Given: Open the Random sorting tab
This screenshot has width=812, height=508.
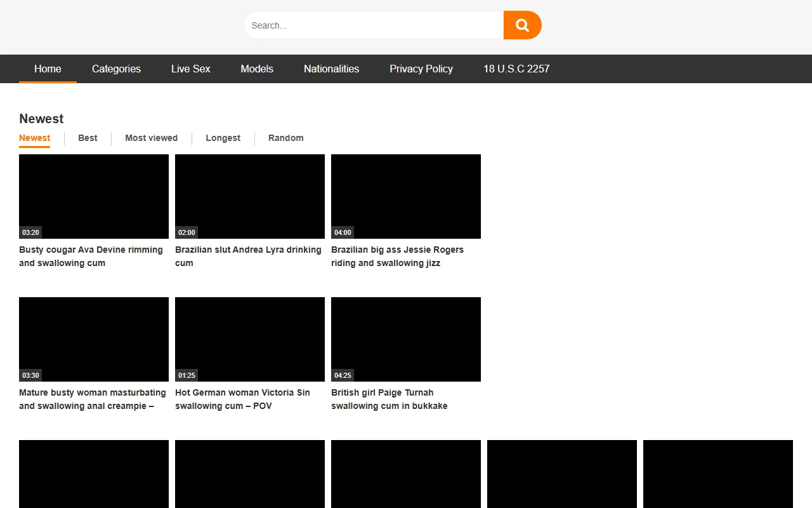Looking at the screenshot, I should coord(285,138).
